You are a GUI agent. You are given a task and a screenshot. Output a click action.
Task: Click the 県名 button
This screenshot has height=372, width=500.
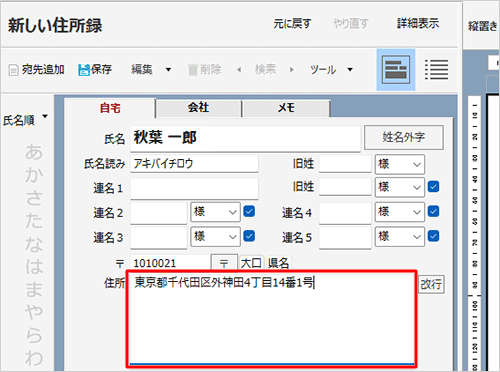(x=278, y=263)
